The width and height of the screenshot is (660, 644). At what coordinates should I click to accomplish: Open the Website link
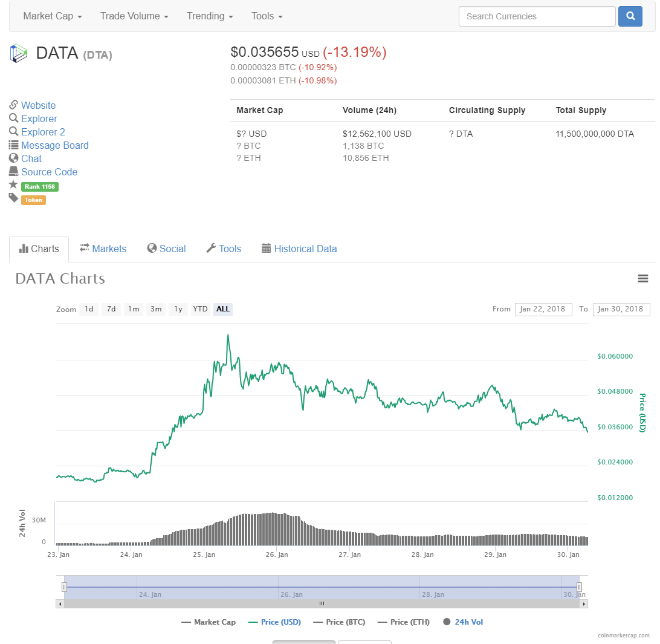38,105
